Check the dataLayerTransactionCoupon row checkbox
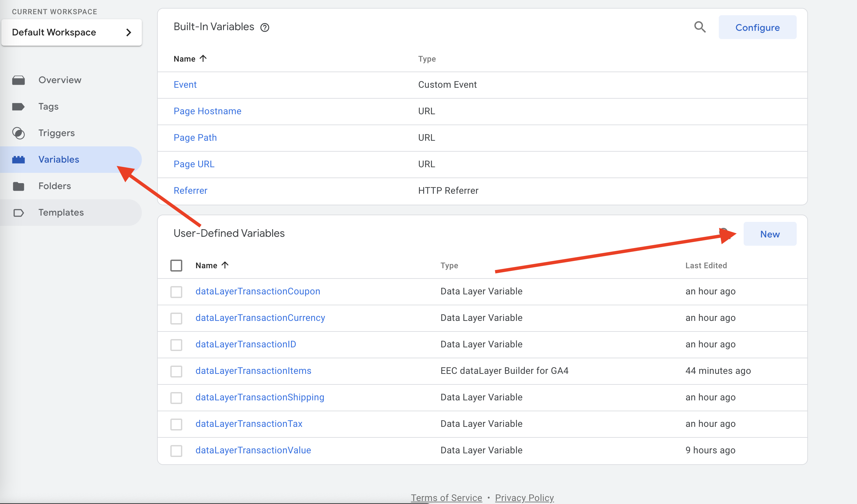 coord(176,292)
